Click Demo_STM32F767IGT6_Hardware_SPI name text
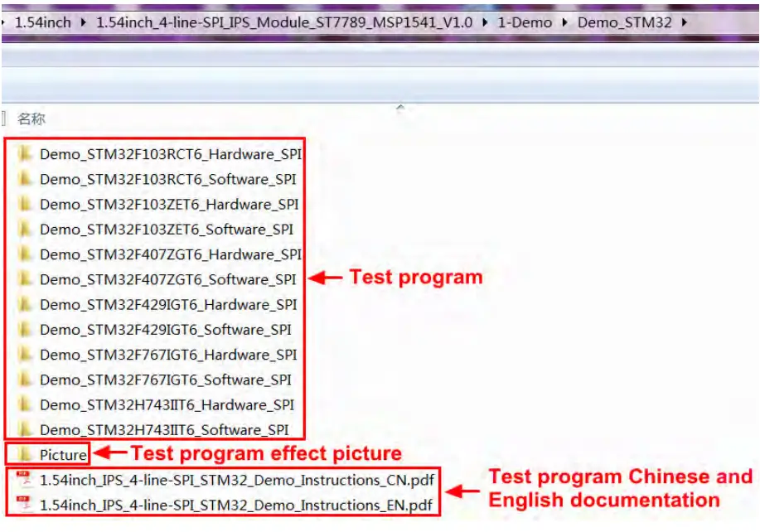Screen dimensions: 760x532 tap(168, 355)
